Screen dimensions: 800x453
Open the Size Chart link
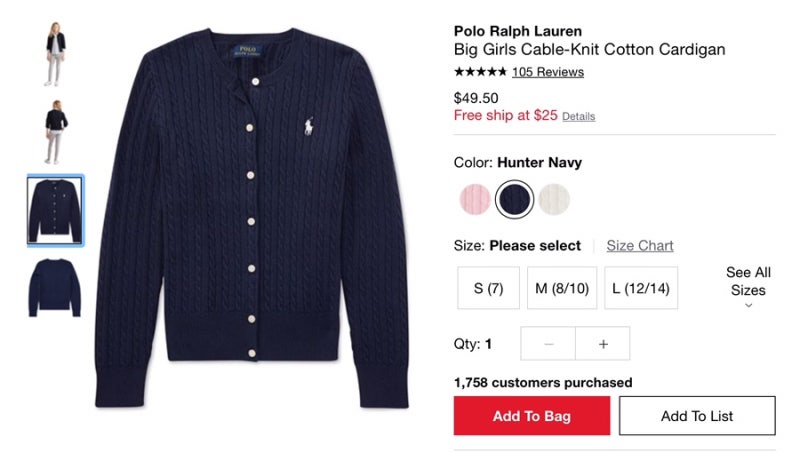(x=640, y=246)
